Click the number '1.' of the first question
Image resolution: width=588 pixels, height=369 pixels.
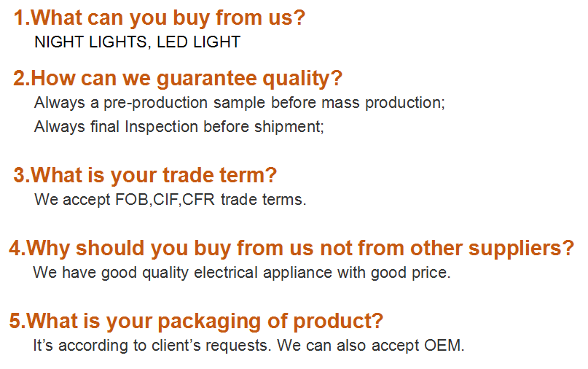(x=23, y=18)
